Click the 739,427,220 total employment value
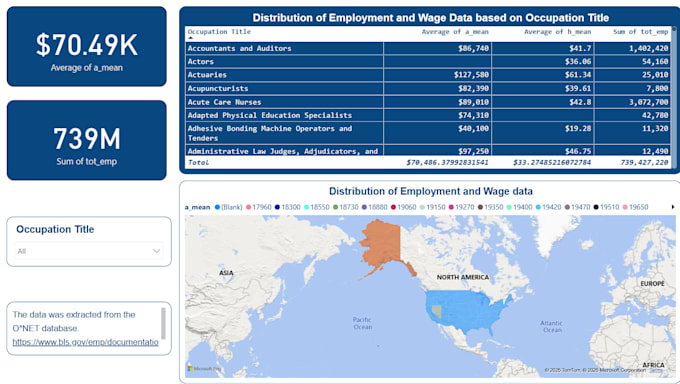Screen dimensions: 680x384 tap(644, 162)
